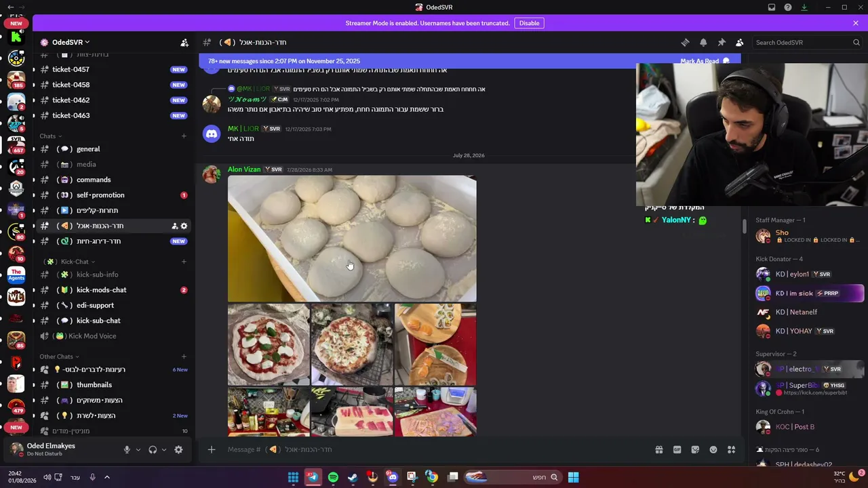Open the ticket-0462 channel
The image size is (868, 488).
pos(113,100)
